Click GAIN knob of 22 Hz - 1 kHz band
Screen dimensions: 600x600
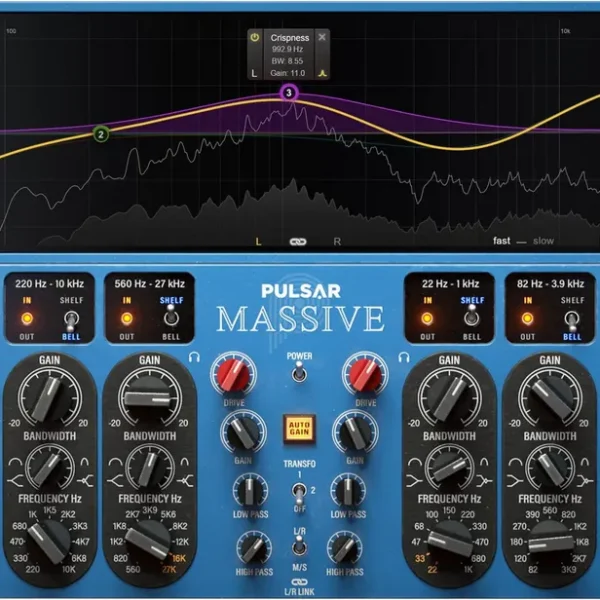(449, 399)
